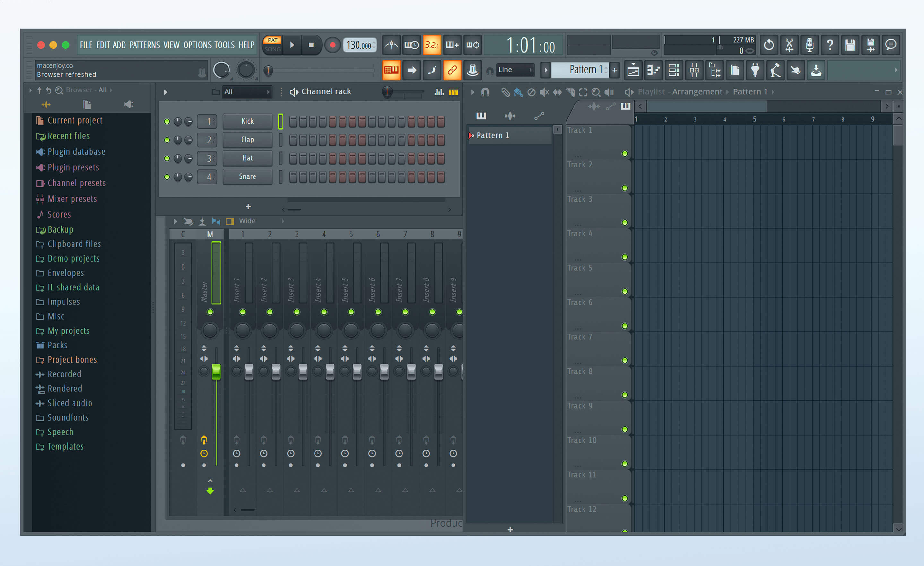Image resolution: width=924 pixels, height=566 pixels.
Task: Click the save project floppy icon
Action: coord(850,45)
